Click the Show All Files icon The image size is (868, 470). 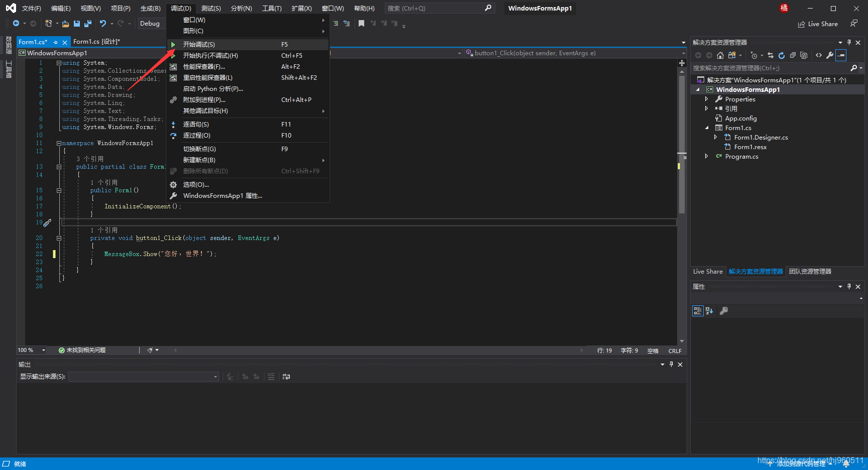(804, 55)
